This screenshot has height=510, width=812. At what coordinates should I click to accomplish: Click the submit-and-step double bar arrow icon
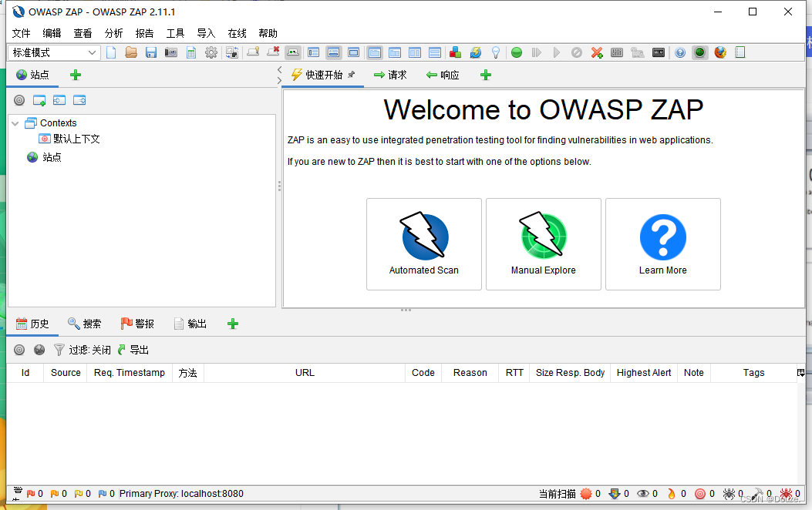click(537, 52)
